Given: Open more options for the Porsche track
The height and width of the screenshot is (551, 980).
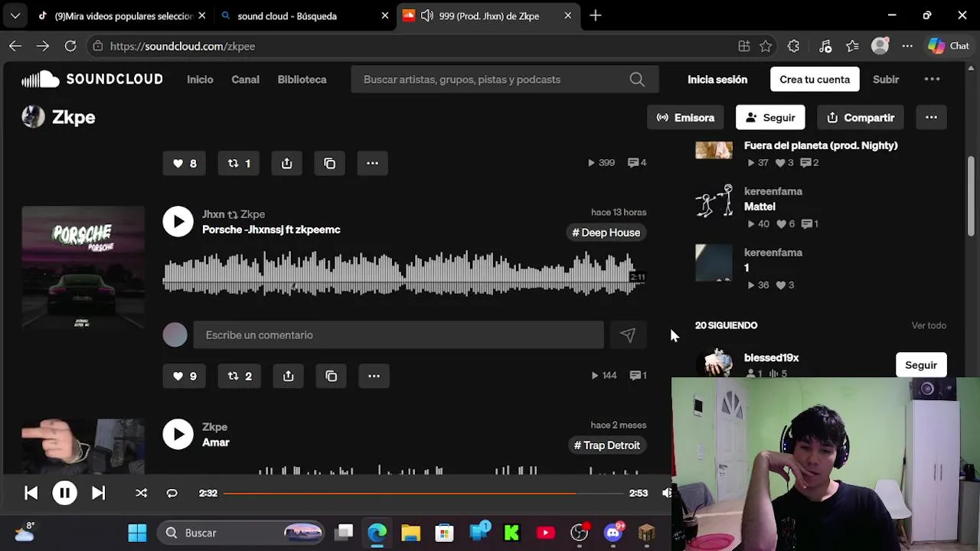Looking at the screenshot, I should coord(374,376).
